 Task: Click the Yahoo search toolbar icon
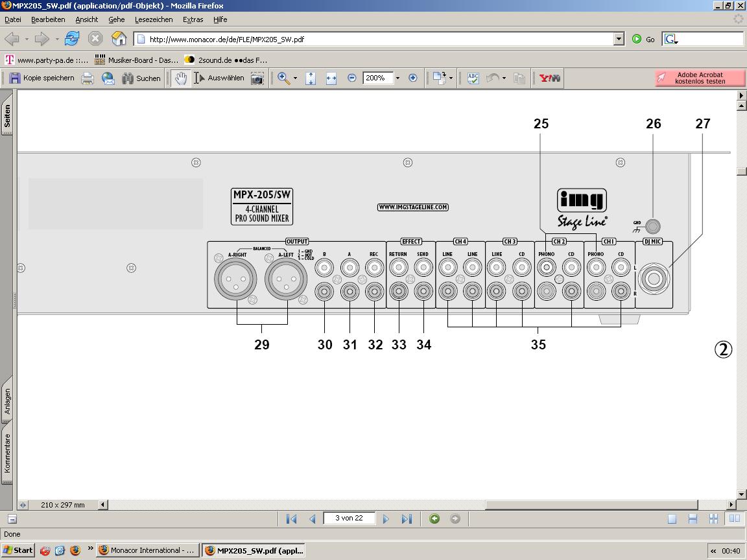coord(549,78)
